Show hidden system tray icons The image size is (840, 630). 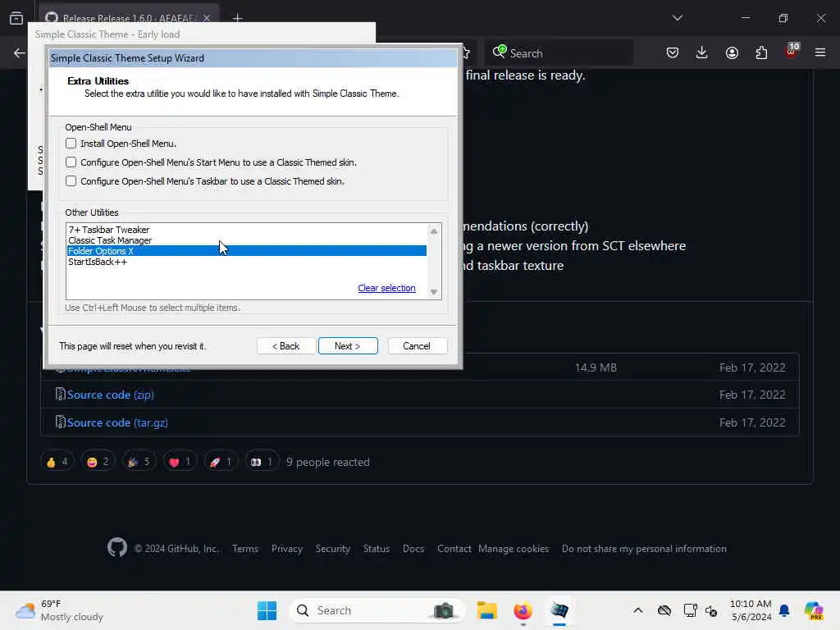click(x=638, y=610)
